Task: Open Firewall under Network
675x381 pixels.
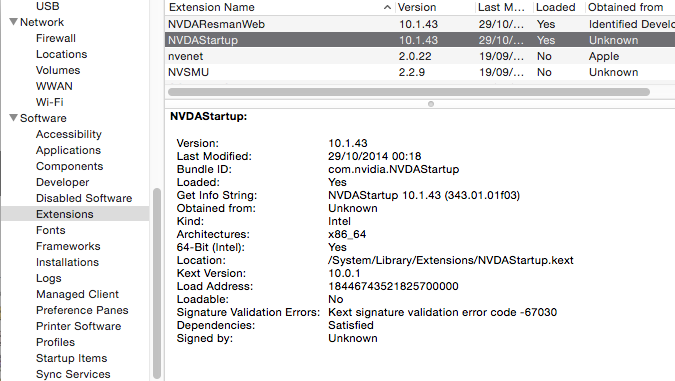Action: (56, 38)
